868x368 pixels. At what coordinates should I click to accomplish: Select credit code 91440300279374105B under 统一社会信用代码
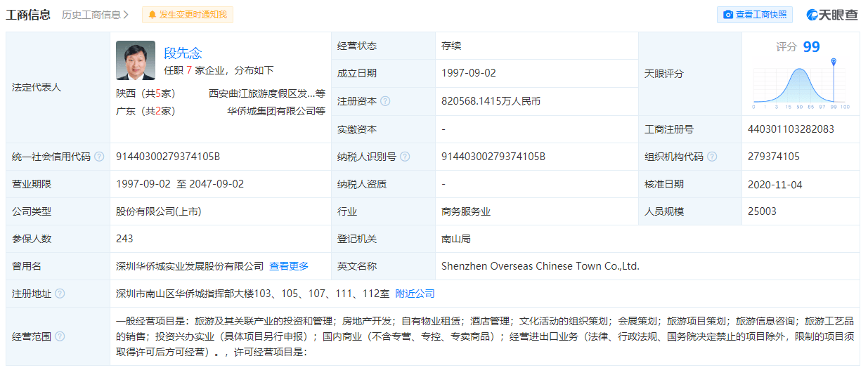tap(168, 157)
